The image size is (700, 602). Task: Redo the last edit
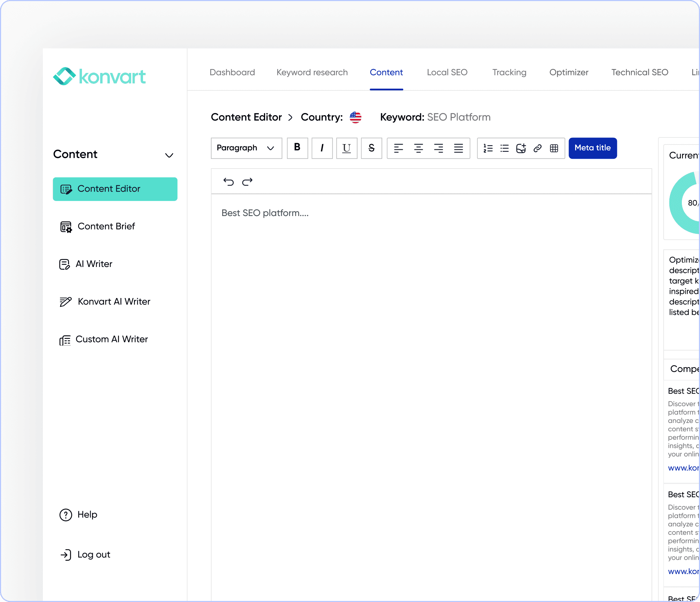pyautogui.click(x=247, y=181)
